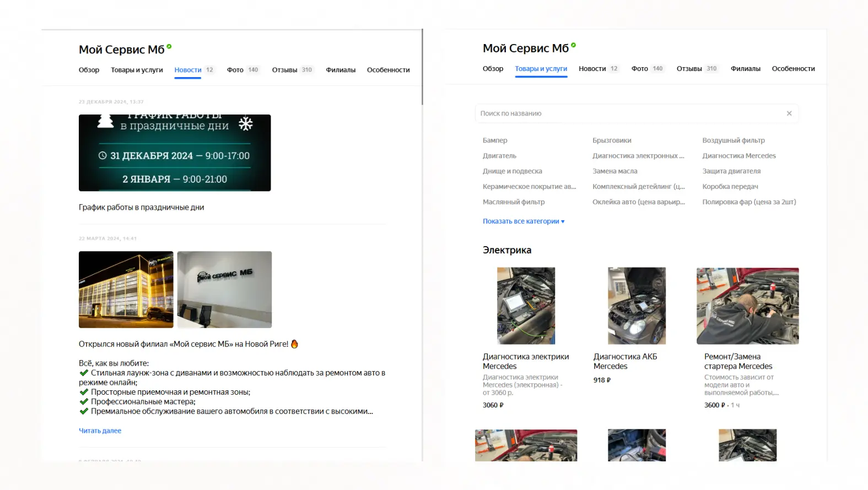This screenshot has height=490, width=868.
Task: Open 'Фото' tab in the products panel
Action: click(639, 69)
